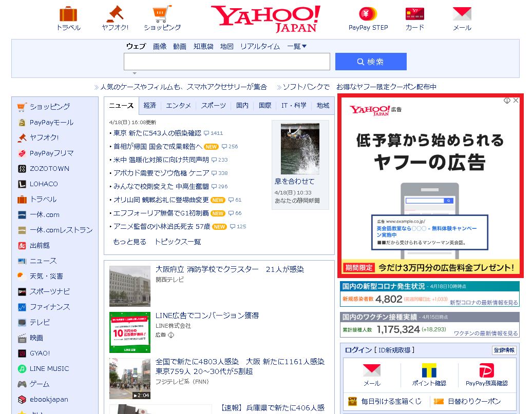Click the ゲーム controller icon
Screen dimensions: 532x414
click(x=22, y=384)
